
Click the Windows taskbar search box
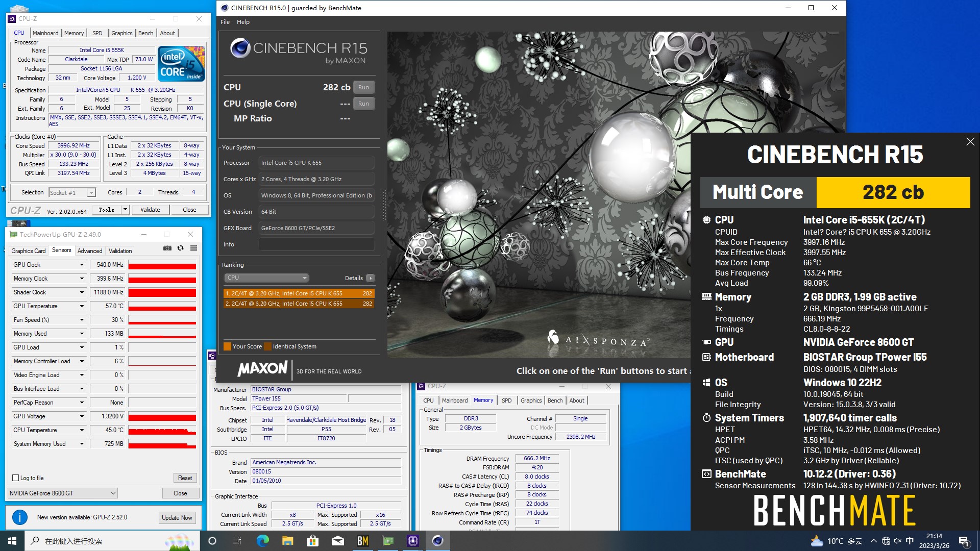(x=112, y=541)
